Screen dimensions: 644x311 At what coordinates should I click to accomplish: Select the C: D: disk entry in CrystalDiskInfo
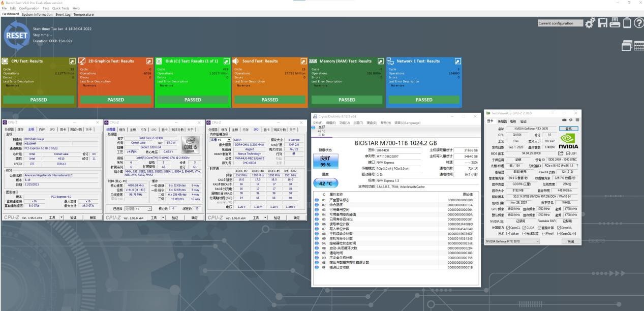[322, 131]
